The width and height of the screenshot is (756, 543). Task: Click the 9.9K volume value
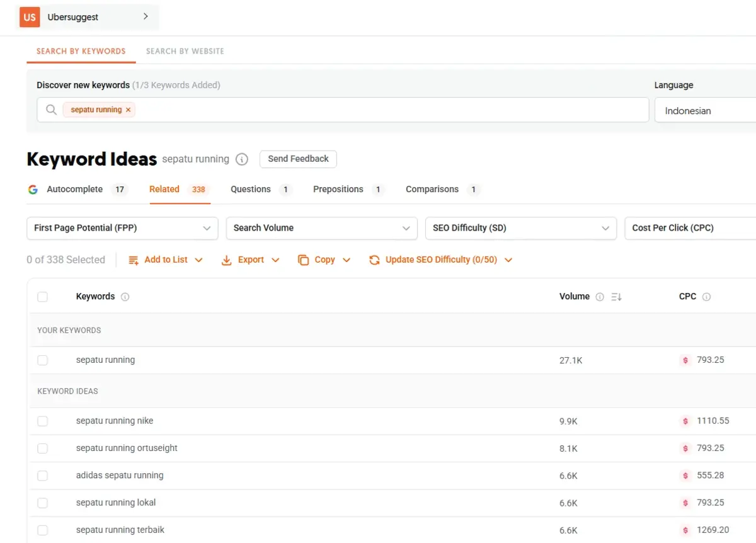point(568,421)
